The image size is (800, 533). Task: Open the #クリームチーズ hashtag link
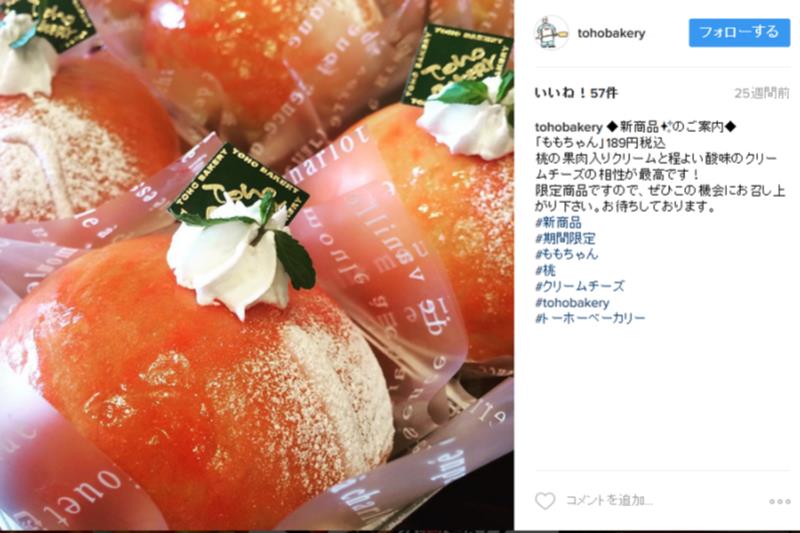click(580, 286)
